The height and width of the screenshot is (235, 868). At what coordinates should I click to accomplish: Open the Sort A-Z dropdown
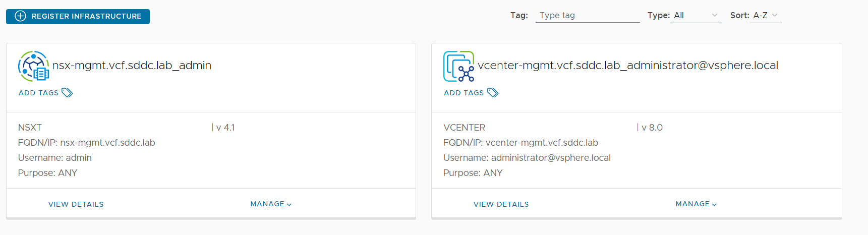click(x=765, y=16)
